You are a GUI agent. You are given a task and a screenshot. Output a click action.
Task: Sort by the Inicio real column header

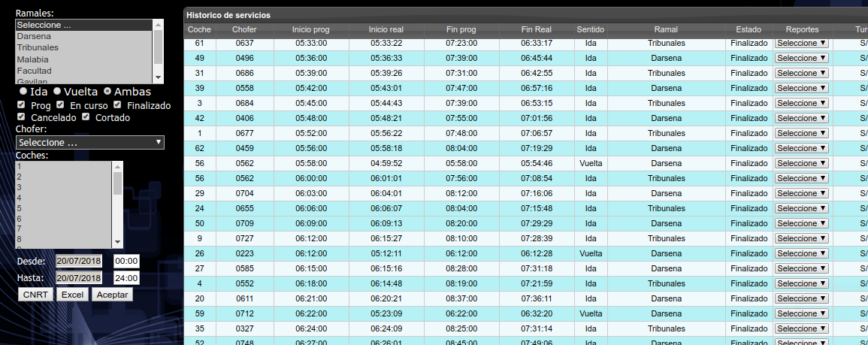[386, 29]
